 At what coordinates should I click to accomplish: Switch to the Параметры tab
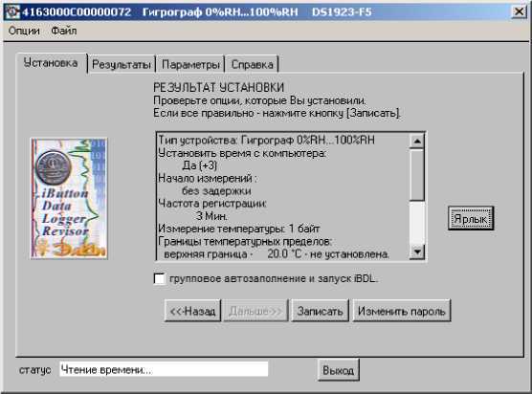[x=190, y=64]
